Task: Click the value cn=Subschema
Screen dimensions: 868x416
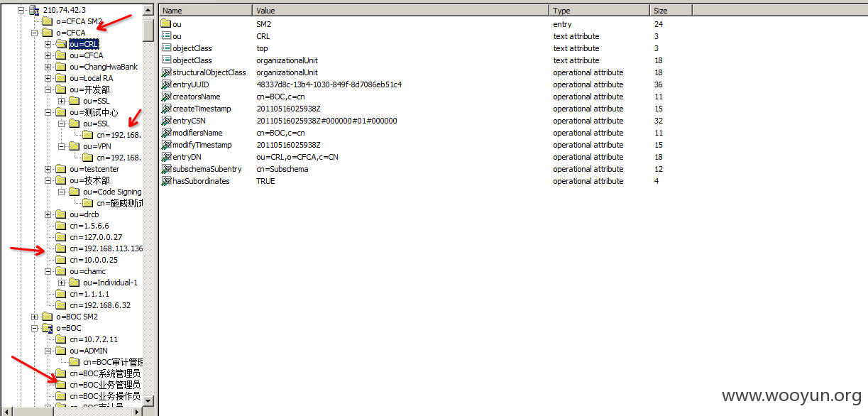Action: coord(282,169)
